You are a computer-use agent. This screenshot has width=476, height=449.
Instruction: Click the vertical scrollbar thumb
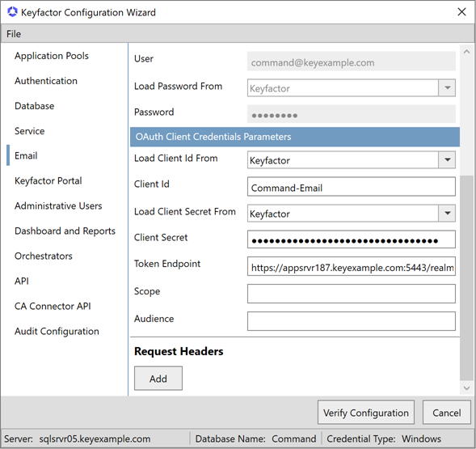[x=466, y=278]
